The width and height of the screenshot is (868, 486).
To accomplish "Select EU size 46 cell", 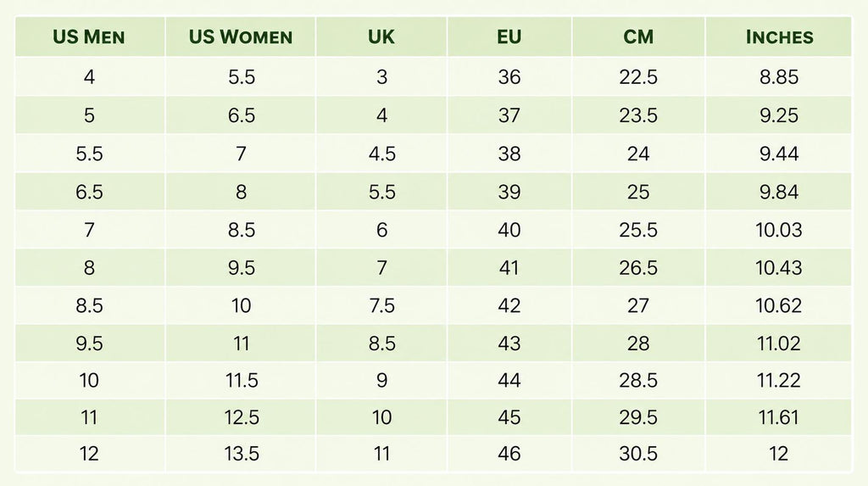I will (509, 453).
